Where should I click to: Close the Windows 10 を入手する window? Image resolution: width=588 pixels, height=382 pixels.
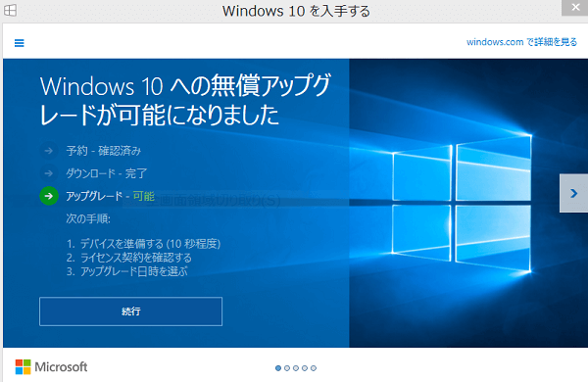pyautogui.click(x=575, y=7)
